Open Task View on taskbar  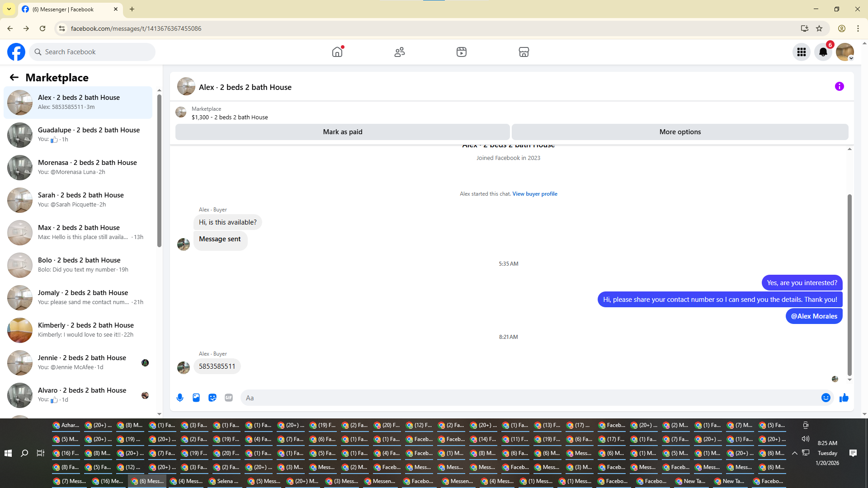[41, 453]
